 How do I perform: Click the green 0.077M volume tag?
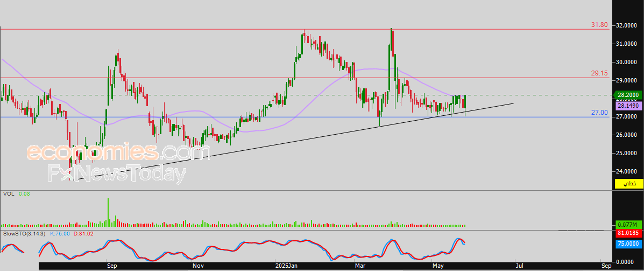pyautogui.click(x=629, y=225)
